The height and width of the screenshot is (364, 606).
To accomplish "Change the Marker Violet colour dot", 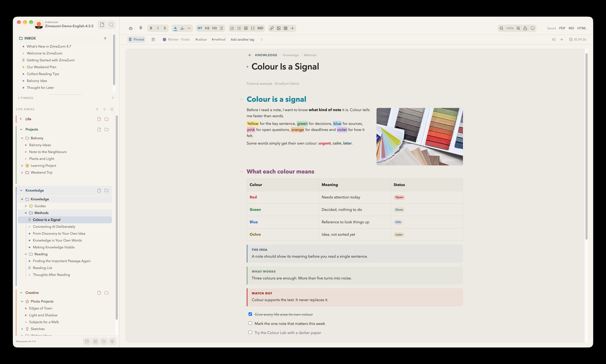I will pyautogui.click(x=164, y=39).
